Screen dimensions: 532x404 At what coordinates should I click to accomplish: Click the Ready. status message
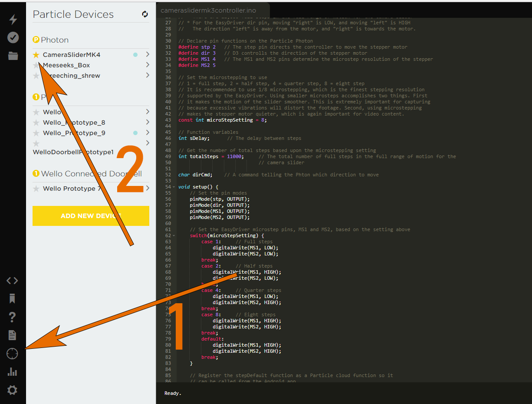[x=173, y=393]
